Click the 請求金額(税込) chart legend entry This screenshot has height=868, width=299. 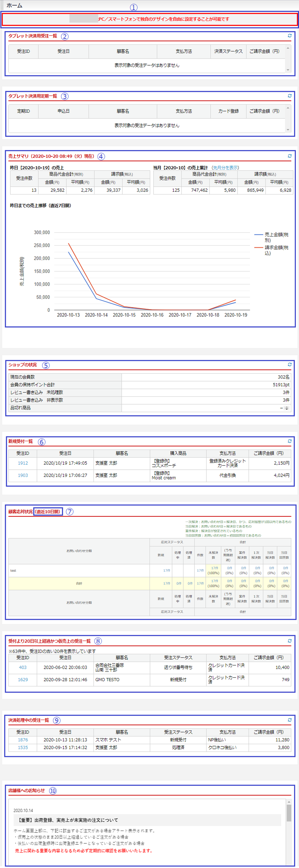tap(272, 250)
